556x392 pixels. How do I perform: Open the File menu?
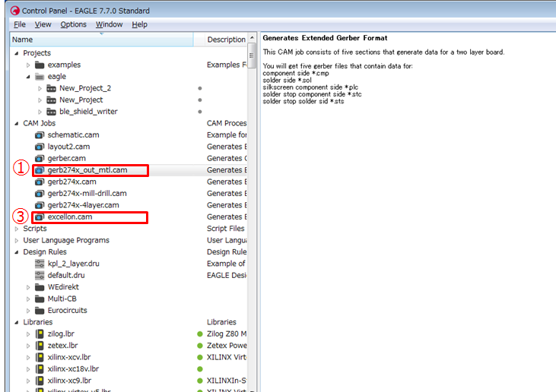pos(20,24)
